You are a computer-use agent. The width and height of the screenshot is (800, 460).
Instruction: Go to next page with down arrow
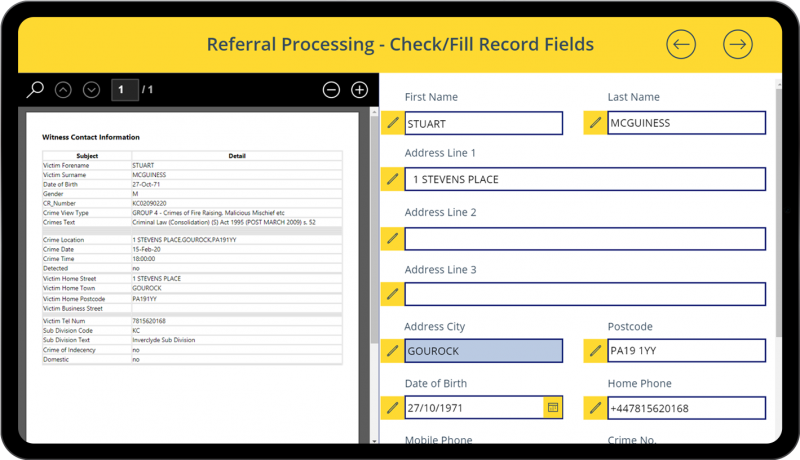point(92,90)
